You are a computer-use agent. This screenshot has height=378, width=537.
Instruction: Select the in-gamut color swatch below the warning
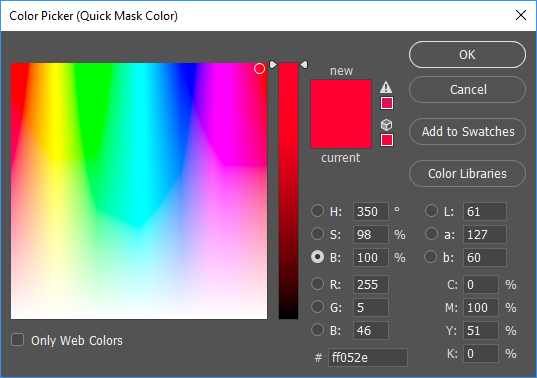387,103
